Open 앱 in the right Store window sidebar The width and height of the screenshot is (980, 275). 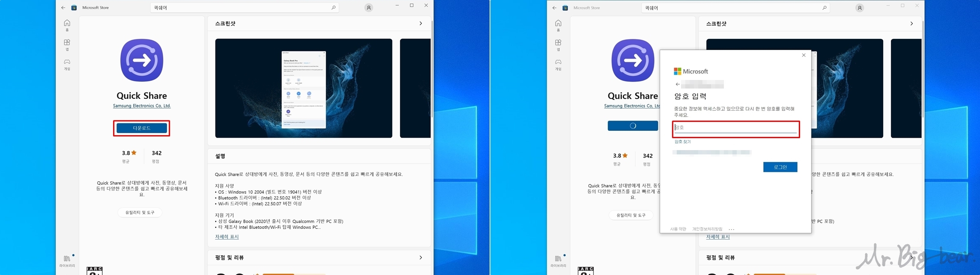tap(558, 45)
